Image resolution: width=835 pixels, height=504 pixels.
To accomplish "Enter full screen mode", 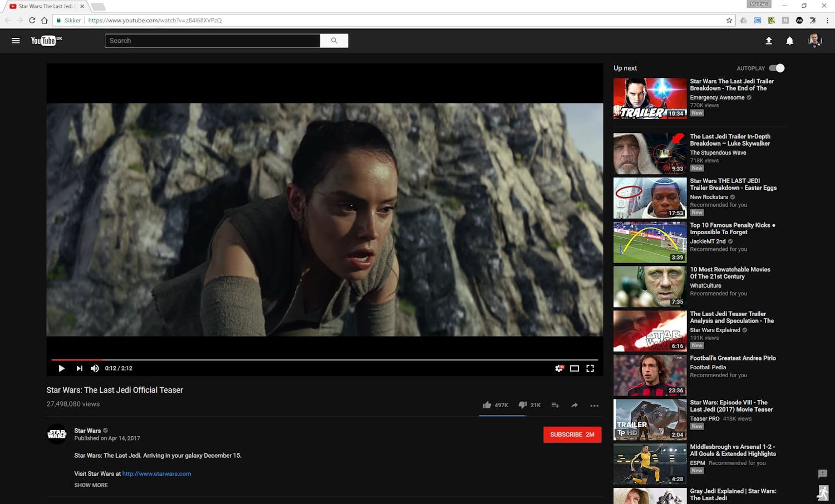I will point(590,368).
